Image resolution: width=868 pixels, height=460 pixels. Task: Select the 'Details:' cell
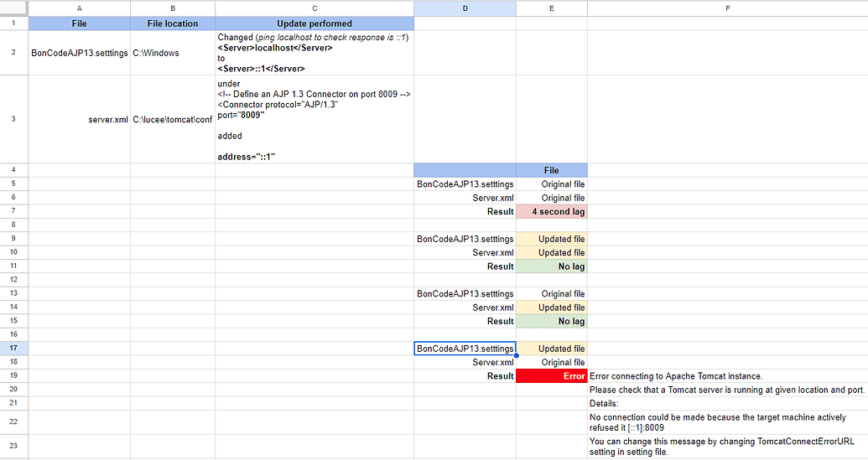pyautogui.click(x=727, y=403)
